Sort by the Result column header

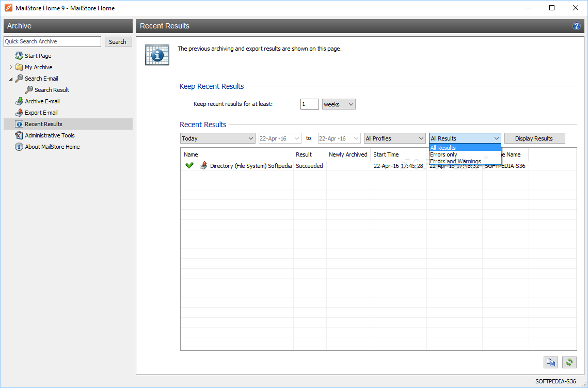(x=310, y=154)
